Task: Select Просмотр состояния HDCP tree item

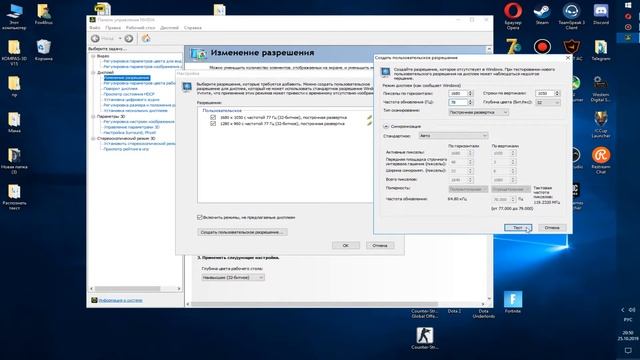Action: pos(129,94)
